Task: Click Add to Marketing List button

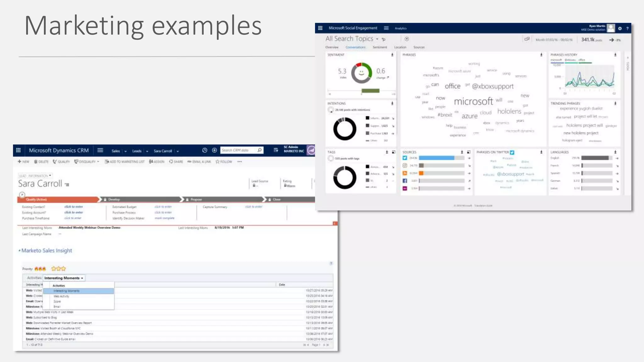Action: (125, 162)
